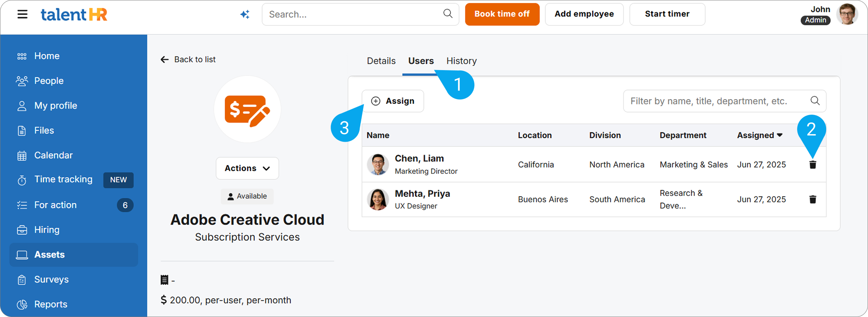
Task: Click the $ 200.00, per-user, per-month text
Action: pyautogui.click(x=226, y=300)
